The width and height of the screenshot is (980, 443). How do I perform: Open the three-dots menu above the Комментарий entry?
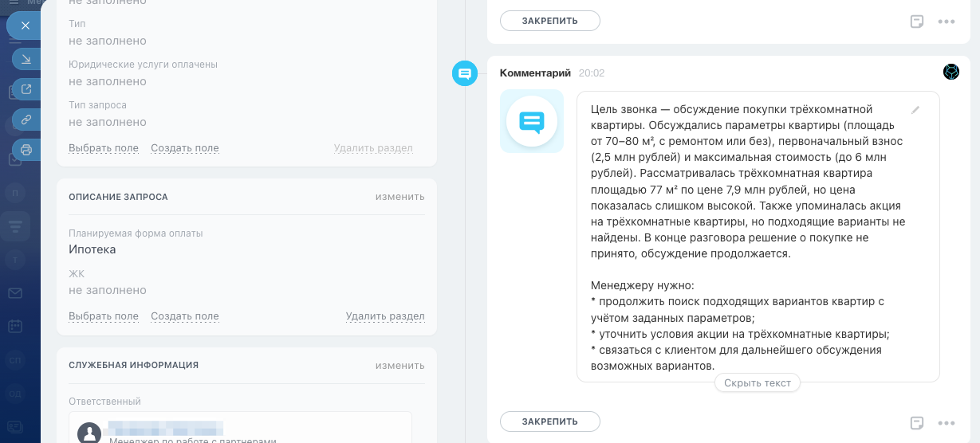point(947,22)
